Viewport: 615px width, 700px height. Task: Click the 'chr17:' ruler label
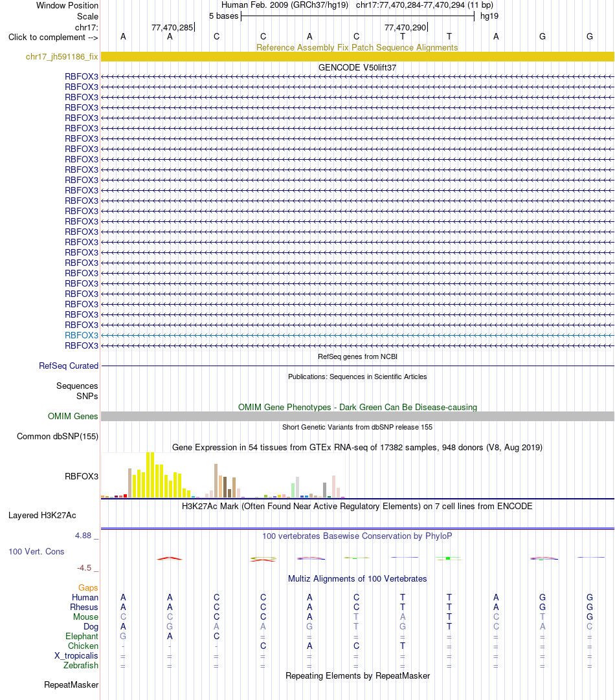87,28
